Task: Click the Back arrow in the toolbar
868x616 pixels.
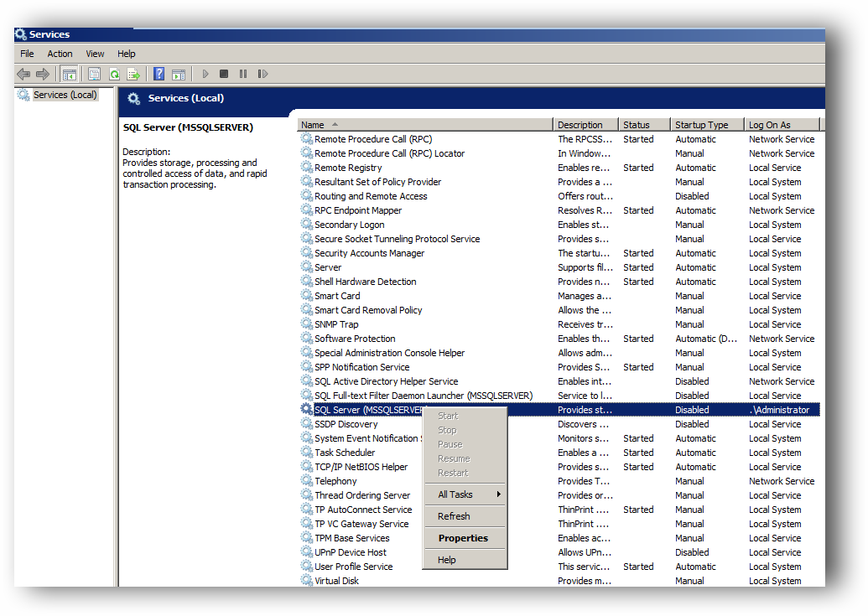Action: (23, 74)
